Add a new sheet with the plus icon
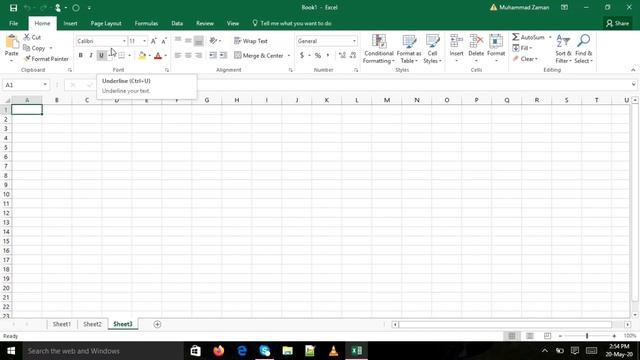 click(x=157, y=324)
